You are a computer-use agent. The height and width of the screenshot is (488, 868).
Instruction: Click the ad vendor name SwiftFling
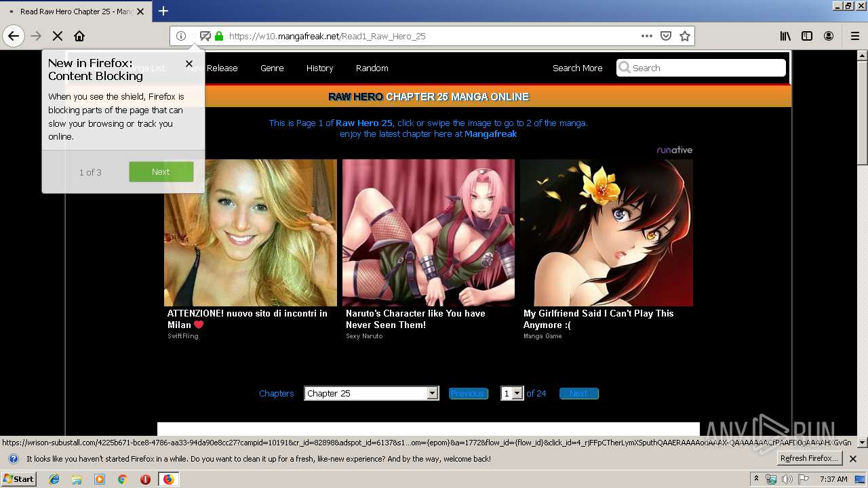(x=183, y=336)
